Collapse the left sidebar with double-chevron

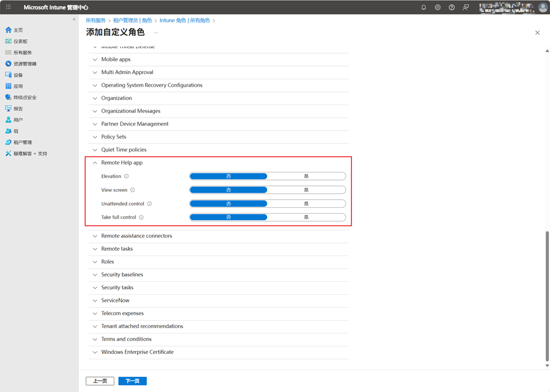point(74,19)
